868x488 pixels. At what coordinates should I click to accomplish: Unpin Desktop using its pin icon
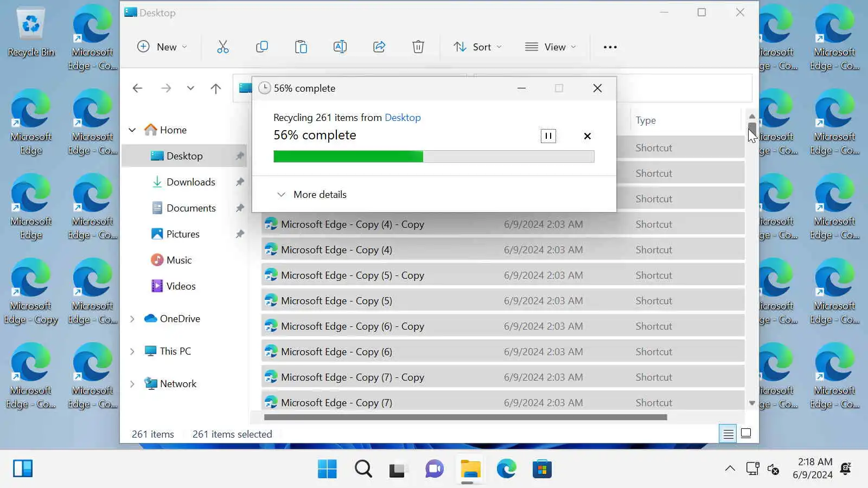(x=240, y=156)
